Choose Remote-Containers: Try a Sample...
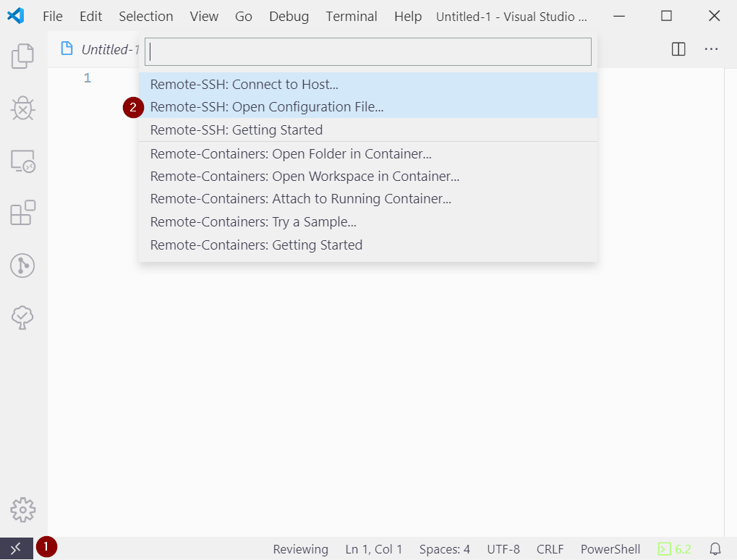The height and width of the screenshot is (560, 737). click(x=368, y=222)
